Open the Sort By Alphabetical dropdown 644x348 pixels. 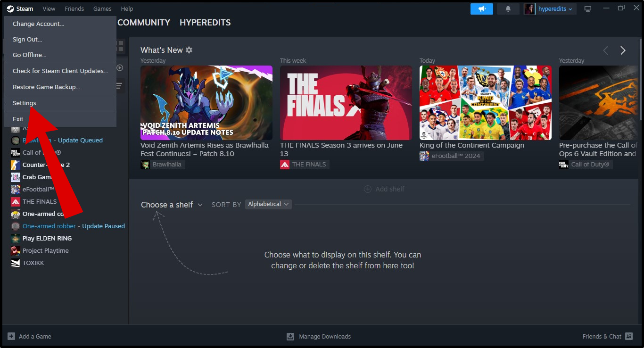pyautogui.click(x=268, y=204)
